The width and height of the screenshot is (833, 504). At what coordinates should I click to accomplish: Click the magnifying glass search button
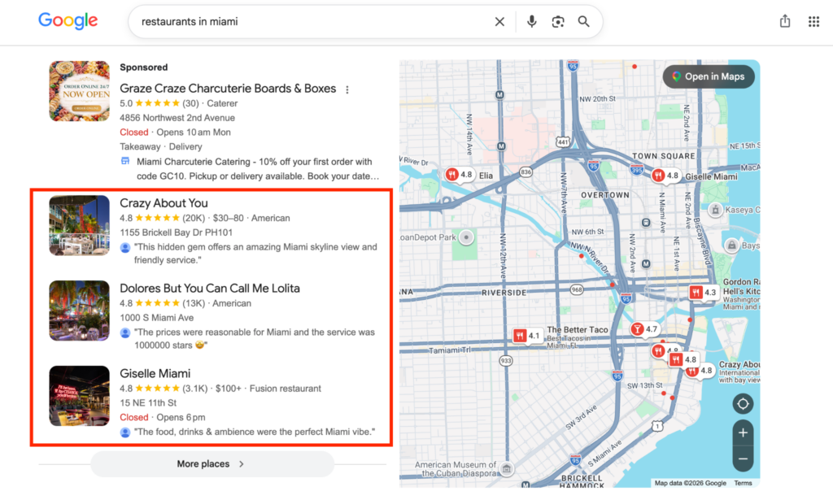coord(584,22)
